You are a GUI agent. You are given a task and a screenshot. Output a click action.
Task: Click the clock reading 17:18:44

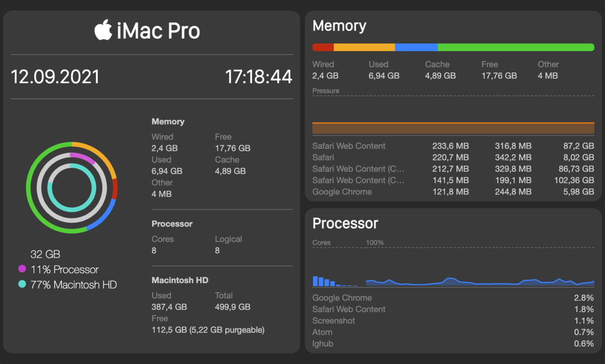(x=259, y=77)
